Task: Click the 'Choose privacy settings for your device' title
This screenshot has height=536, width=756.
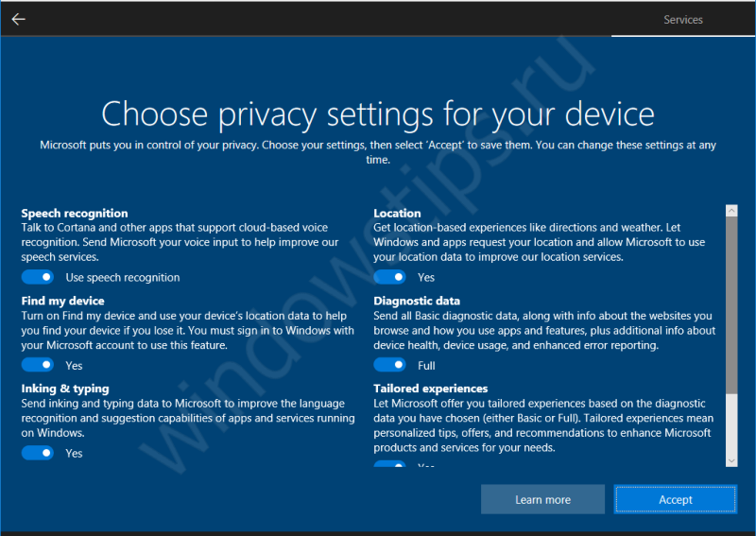Action: tap(378, 113)
